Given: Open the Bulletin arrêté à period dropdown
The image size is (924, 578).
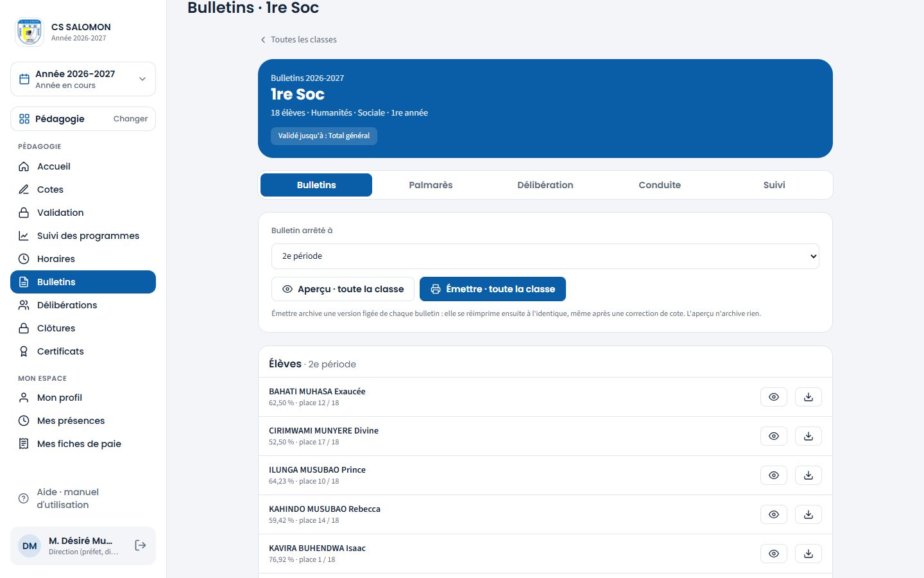Looking at the screenshot, I should (545, 256).
